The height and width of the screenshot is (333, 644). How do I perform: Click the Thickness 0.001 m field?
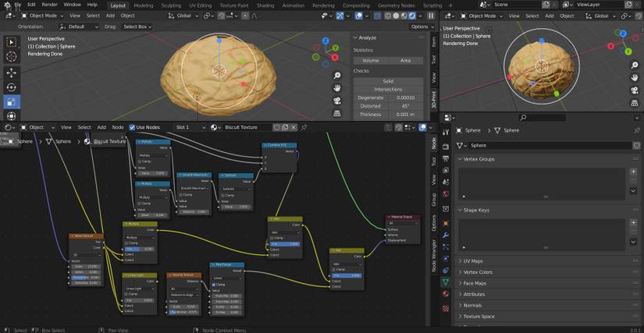pos(405,115)
